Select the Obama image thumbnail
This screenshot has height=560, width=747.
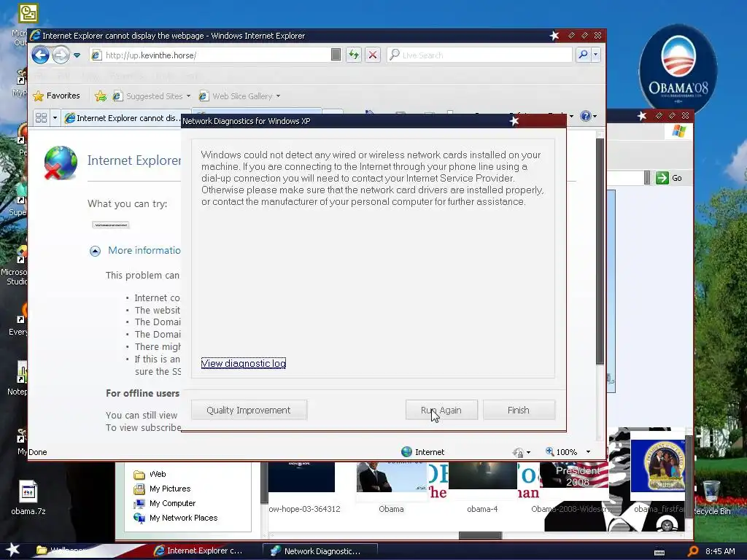coord(391,477)
